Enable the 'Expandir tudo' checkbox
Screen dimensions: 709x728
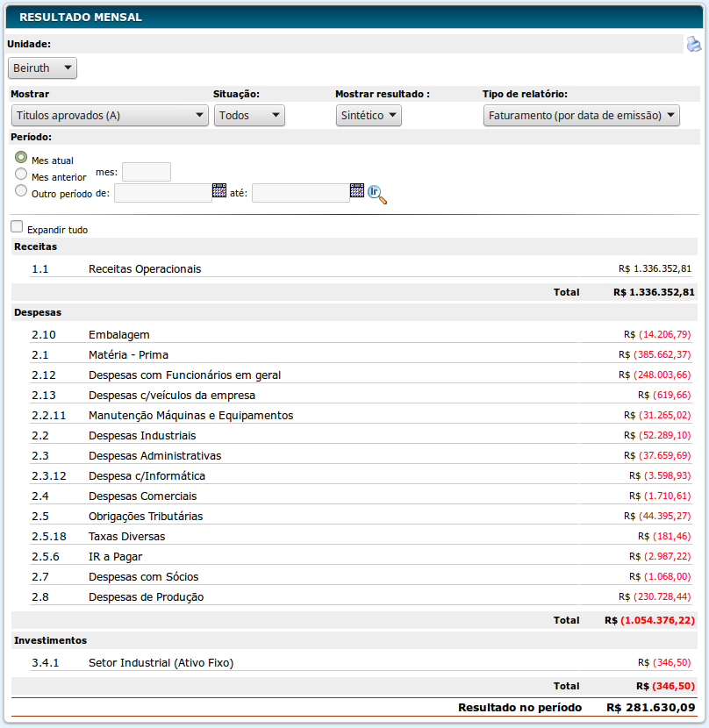coord(18,226)
